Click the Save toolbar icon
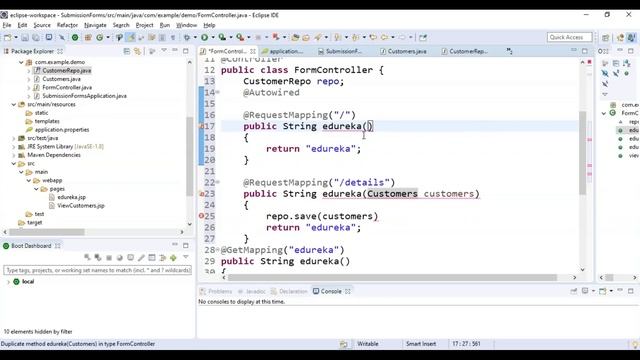This screenshot has height=360, width=640. click(x=25, y=38)
